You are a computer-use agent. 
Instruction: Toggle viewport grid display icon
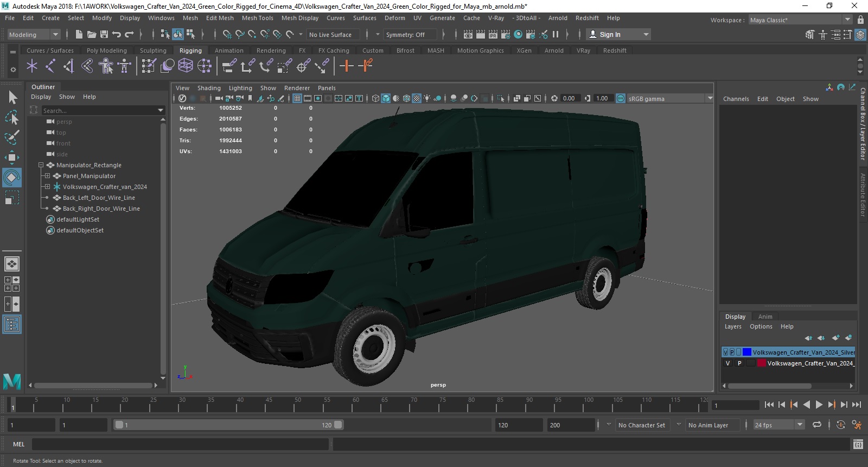tap(297, 98)
